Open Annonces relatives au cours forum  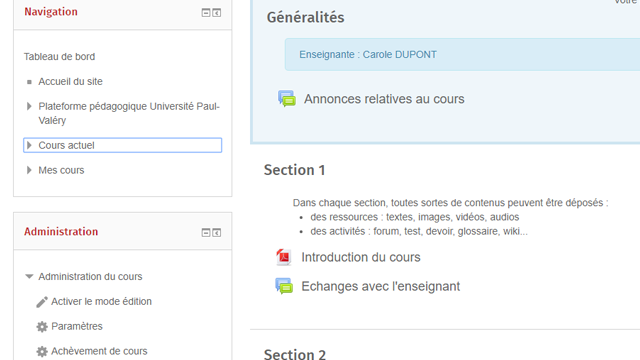(x=384, y=99)
